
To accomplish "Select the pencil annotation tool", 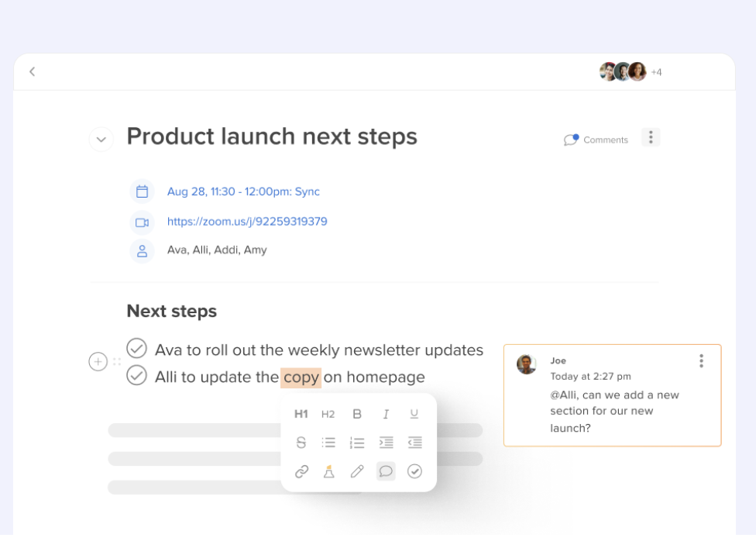I will click(x=356, y=471).
